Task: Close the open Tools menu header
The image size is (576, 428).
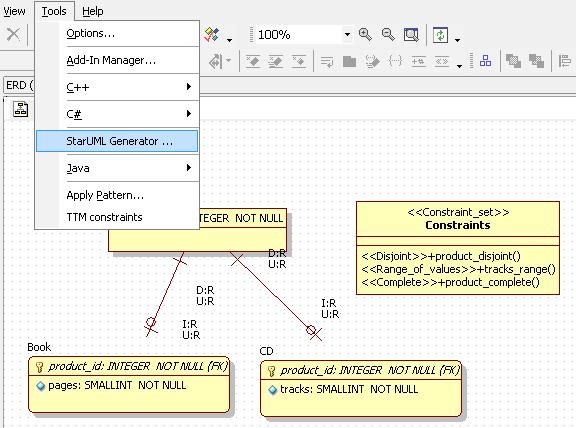Action: pos(54,11)
